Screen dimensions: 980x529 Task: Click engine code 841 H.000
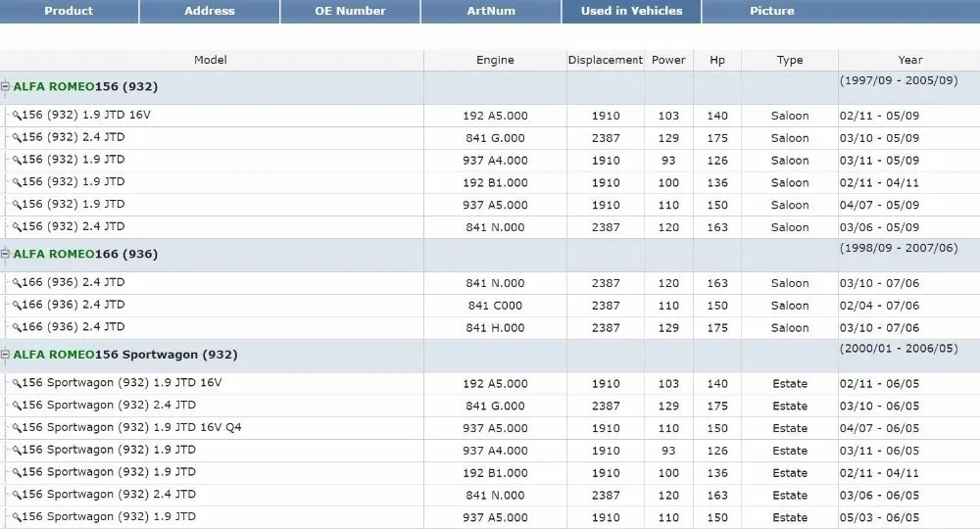pos(495,328)
